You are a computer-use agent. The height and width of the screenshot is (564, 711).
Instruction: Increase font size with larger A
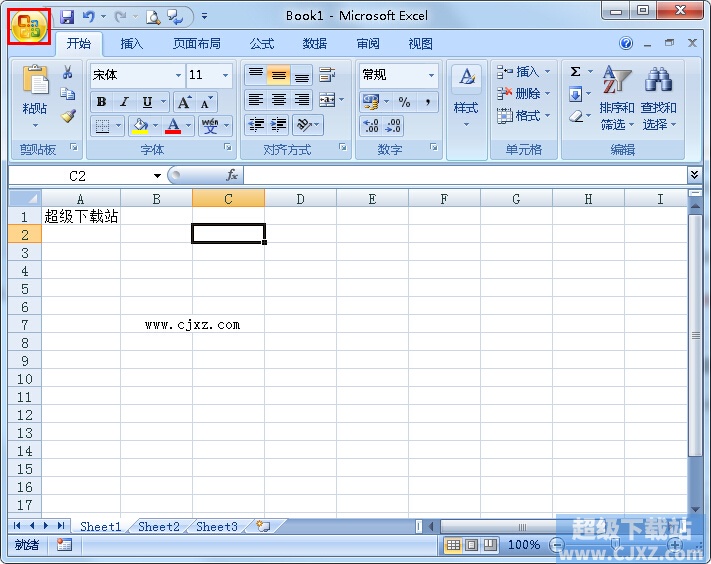(x=184, y=102)
